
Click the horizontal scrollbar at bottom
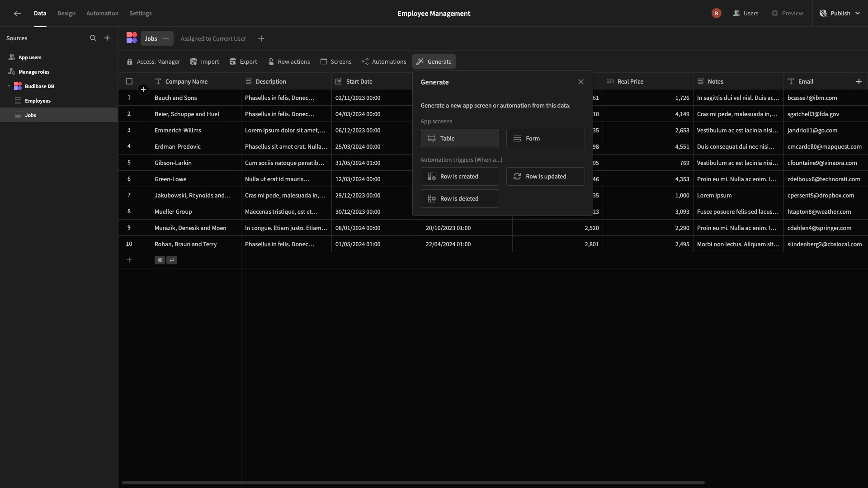pyautogui.click(x=413, y=483)
